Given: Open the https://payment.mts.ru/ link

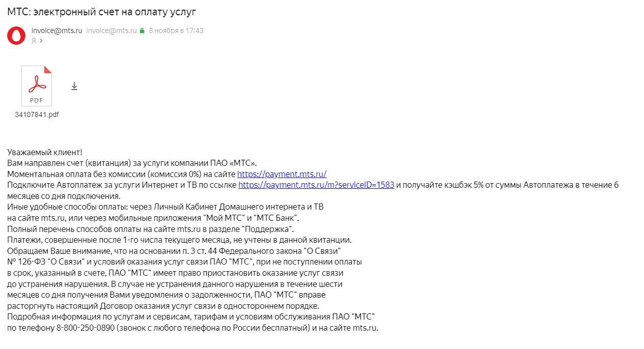Looking at the screenshot, I should [282, 173].
